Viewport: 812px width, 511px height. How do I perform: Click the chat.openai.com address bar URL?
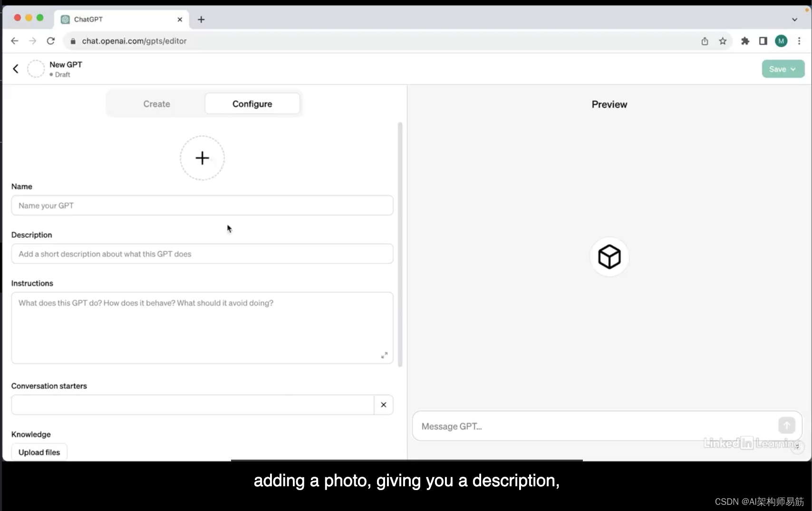click(134, 41)
